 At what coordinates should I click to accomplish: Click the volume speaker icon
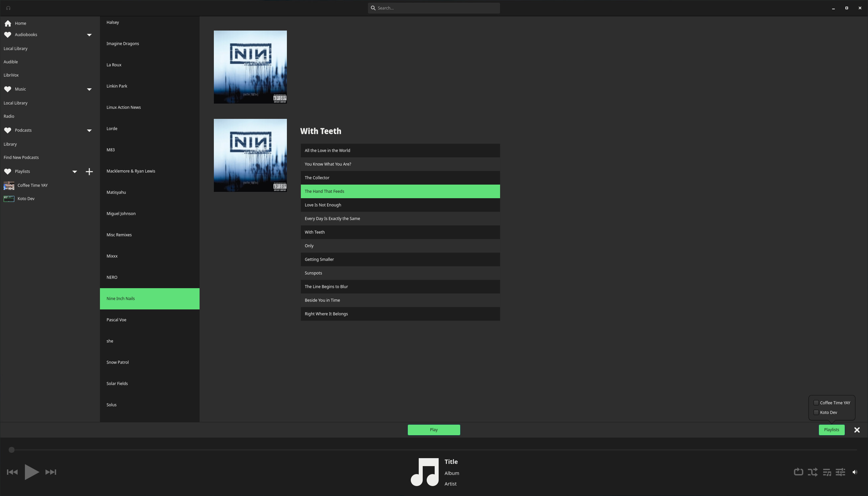point(855,472)
